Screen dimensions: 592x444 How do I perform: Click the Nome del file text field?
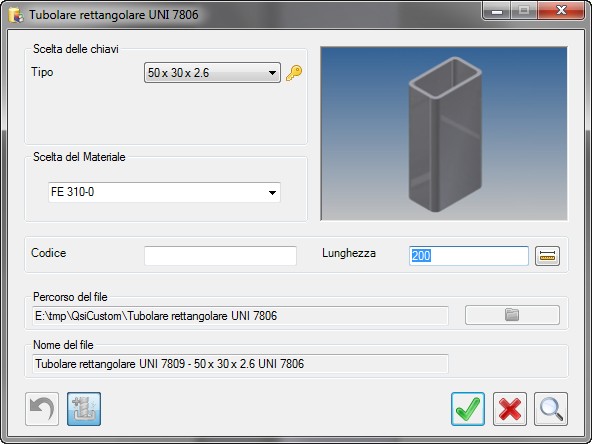click(240, 364)
